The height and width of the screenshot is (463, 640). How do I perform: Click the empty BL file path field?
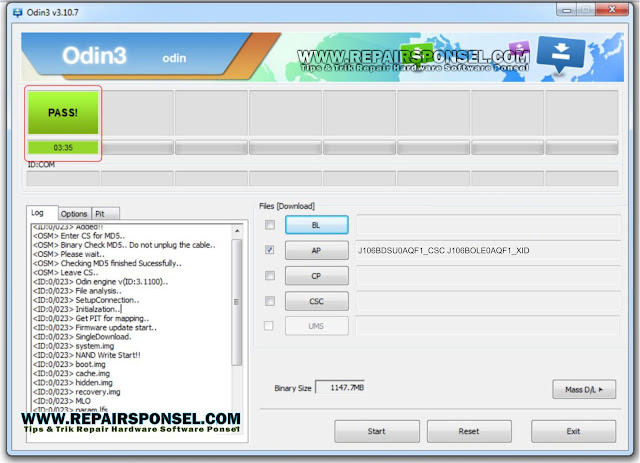[488, 225]
